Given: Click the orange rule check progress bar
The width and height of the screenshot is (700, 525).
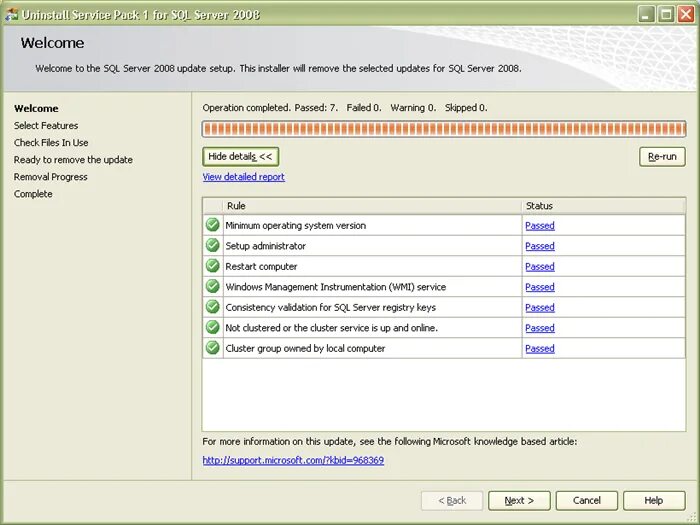Looking at the screenshot, I should click(x=444, y=129).
